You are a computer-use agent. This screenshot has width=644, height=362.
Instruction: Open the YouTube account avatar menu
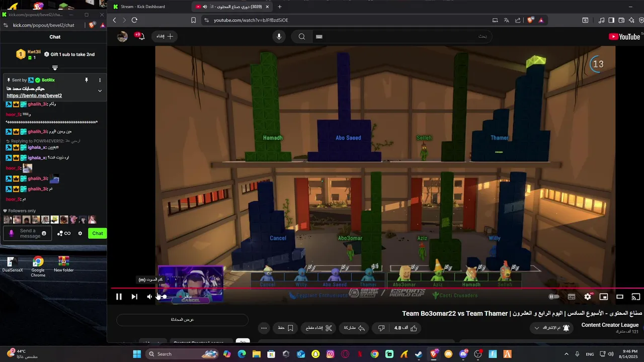coord(122,36)
